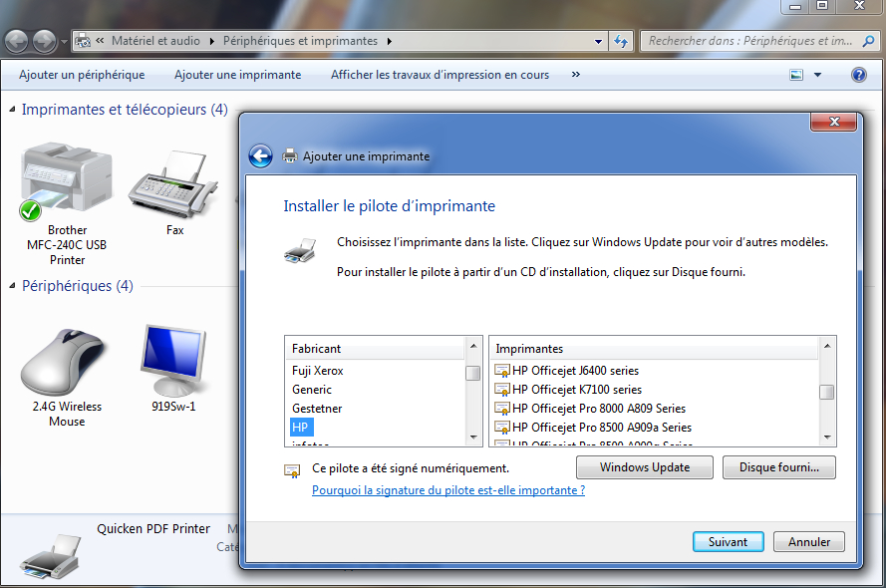Select the 919Sw-1 monitor icon

tap(173, 361)
